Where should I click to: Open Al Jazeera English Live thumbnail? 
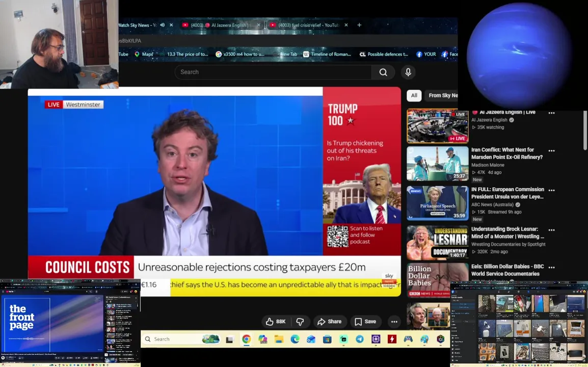click(x=437, y=126)
